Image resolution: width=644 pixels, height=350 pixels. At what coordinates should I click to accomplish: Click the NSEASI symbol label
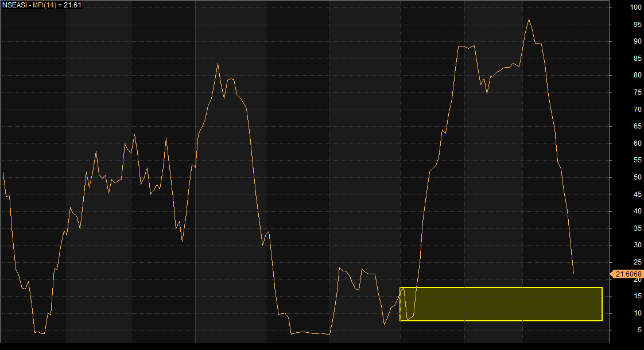(15, 5)
